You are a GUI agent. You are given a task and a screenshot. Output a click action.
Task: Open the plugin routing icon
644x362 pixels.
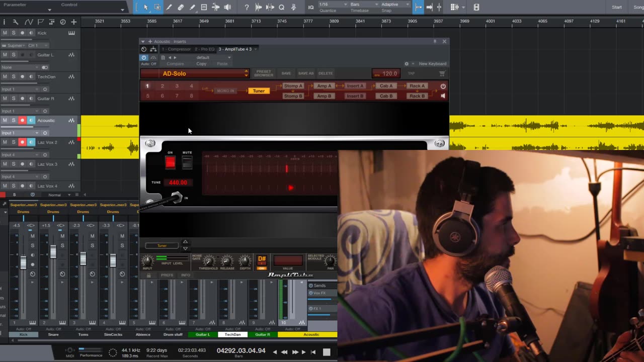[153, 49]
